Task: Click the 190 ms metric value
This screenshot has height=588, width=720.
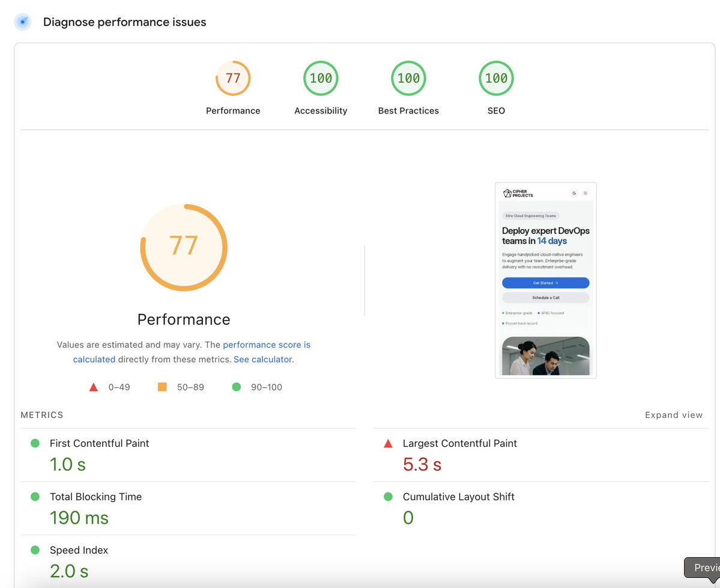Action: [x=79, y=518]
